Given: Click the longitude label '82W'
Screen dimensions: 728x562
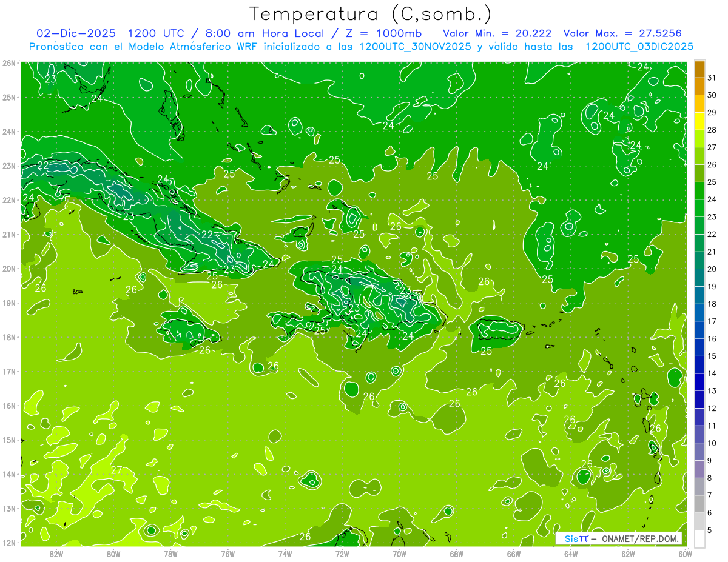Looking at the screenshot, I should [x=56, y=553].
